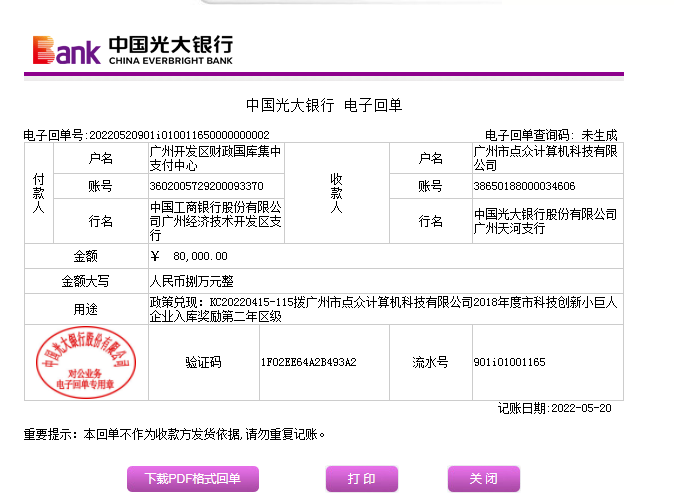Click verification code 1F02EE64A2B493A2
This screenshot has width=674, height=502.
click(309, 362)
